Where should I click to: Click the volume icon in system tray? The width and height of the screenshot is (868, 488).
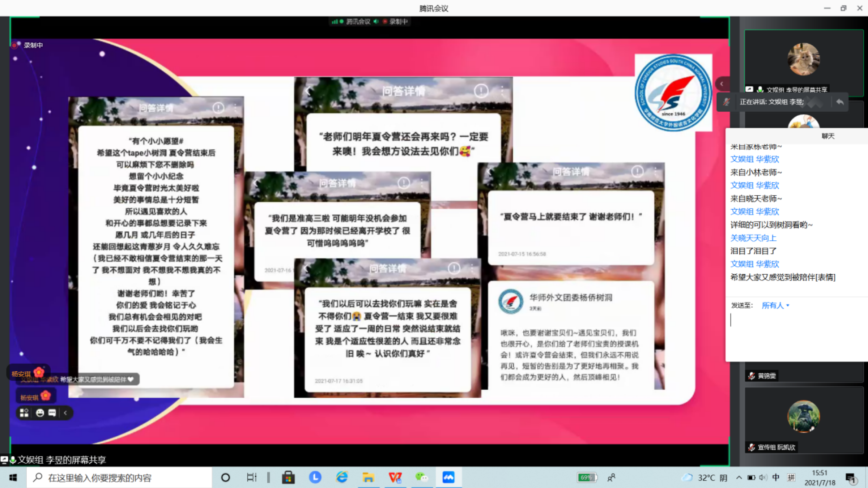763,478
